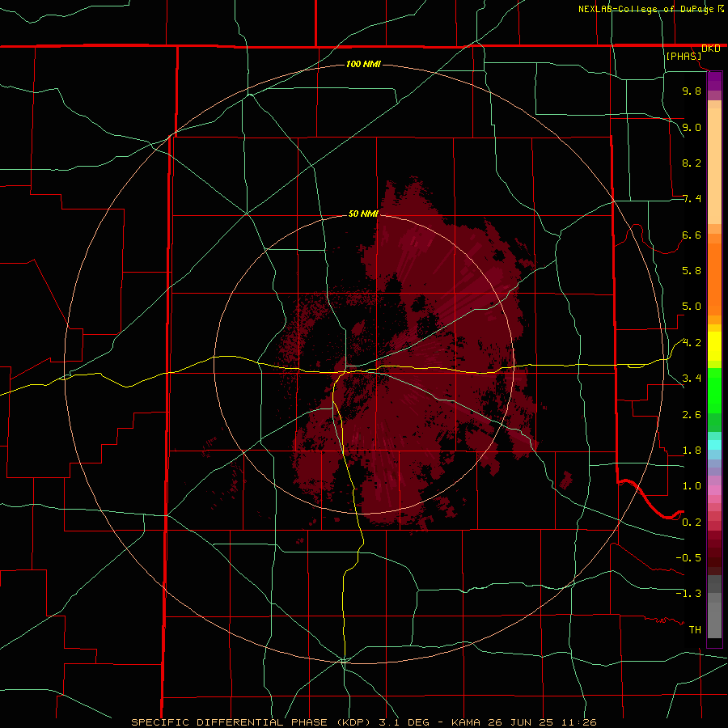This screenshot has width=728, height=728.
Task: Click the 4.2 scale value
Action: [x=692, y=343]
